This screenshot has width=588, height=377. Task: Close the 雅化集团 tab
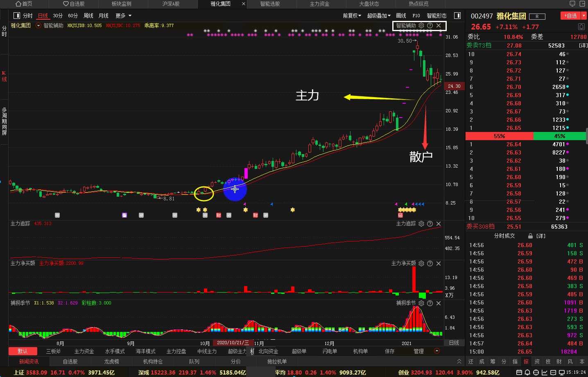point(244,4)
